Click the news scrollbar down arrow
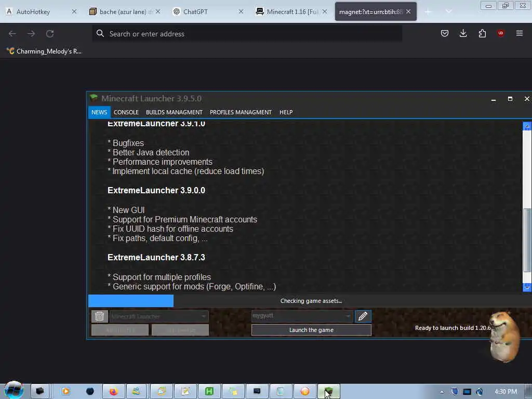Viewport: 532px width, 399px height. pyautogui.click(x=527, y=287)
